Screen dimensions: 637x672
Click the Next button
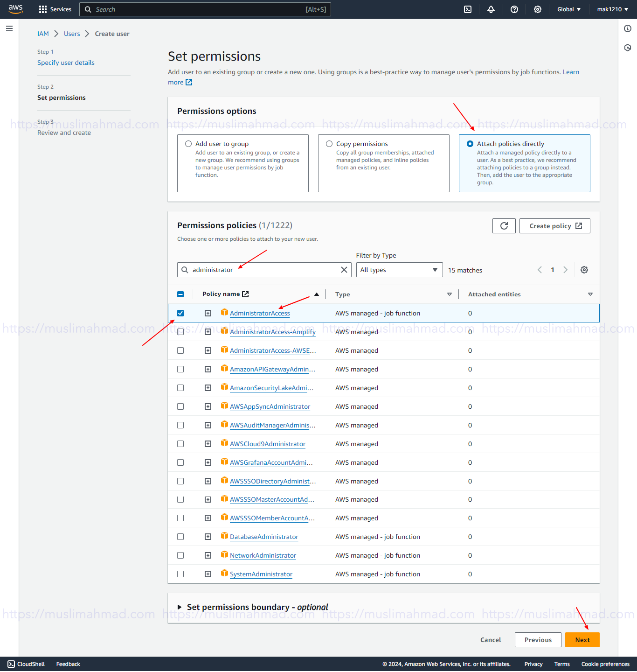click(582, 640)
